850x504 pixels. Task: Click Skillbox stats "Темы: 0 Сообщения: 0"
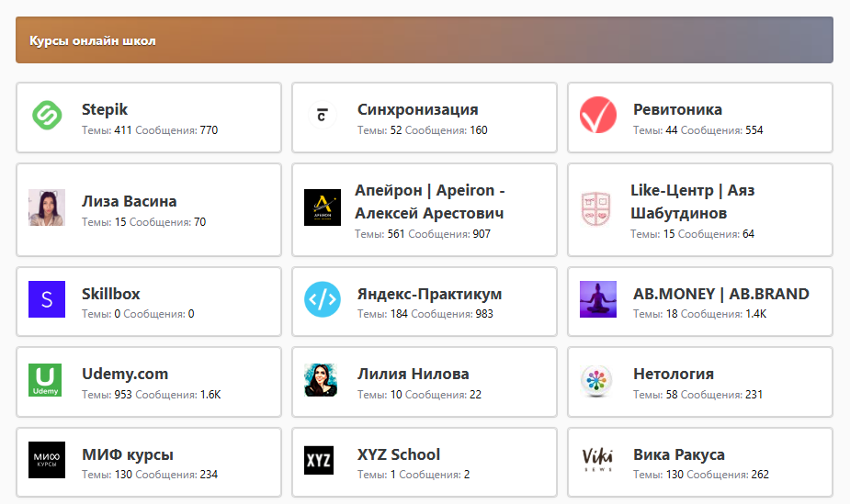click(x=138, y=314)
